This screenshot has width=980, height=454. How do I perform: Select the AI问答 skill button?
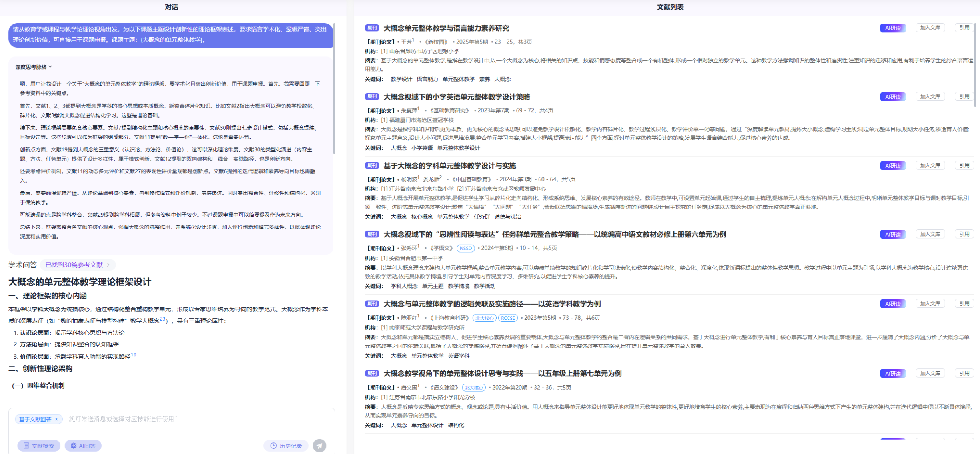pyautogui.click(x=83, y=446)
